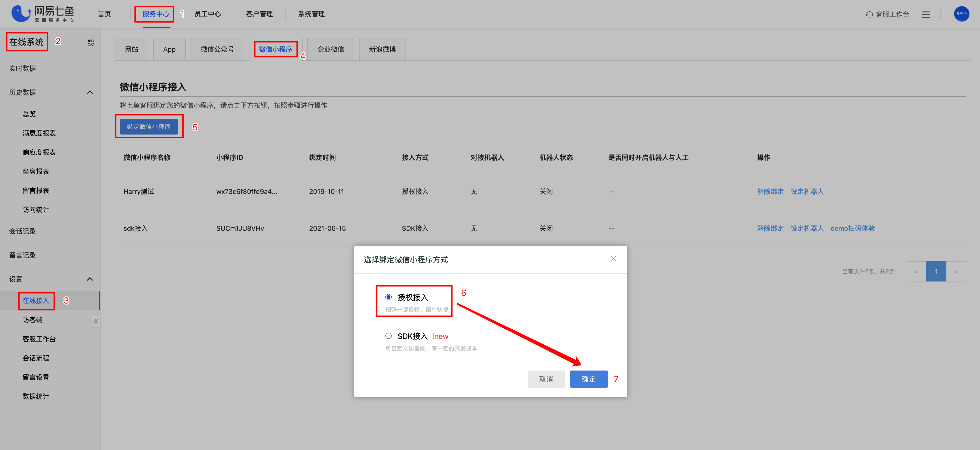Open 数据统计 in sidebar
This screenshot has height=450, width=980.
click(36, 396)
